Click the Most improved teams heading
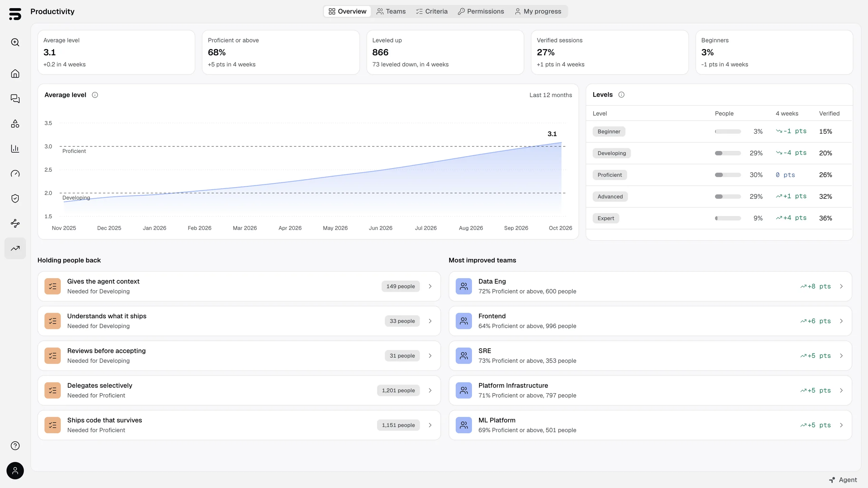868x488 pixels. coord(482,260)
